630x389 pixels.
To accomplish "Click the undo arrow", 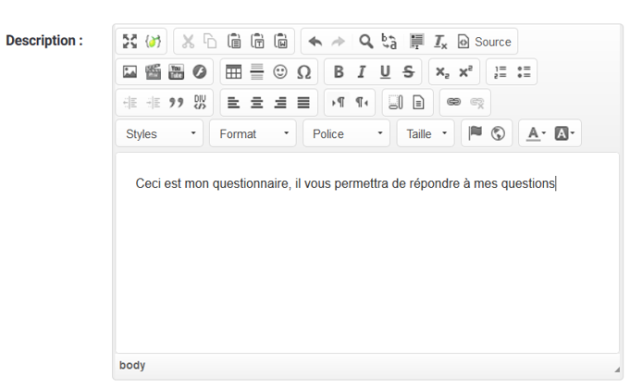I will pos(315,41).
